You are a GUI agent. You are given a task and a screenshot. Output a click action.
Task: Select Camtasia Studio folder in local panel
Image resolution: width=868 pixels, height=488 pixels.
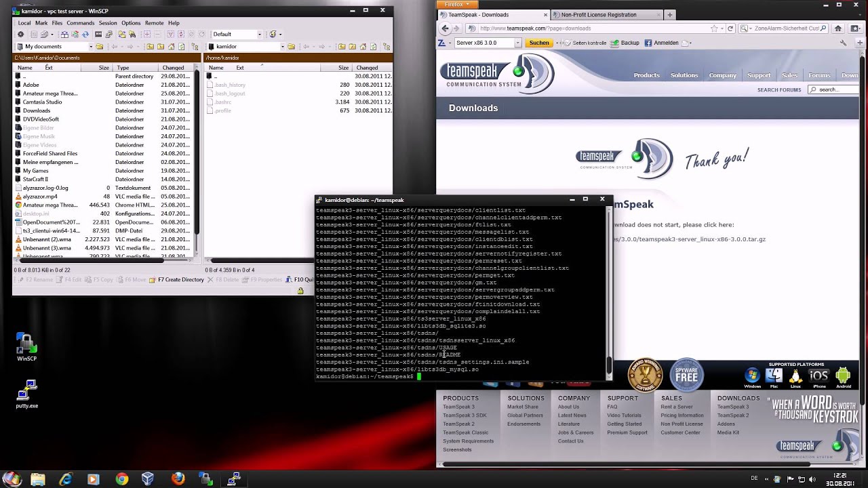pyautogui.click(x=42, y=102)
